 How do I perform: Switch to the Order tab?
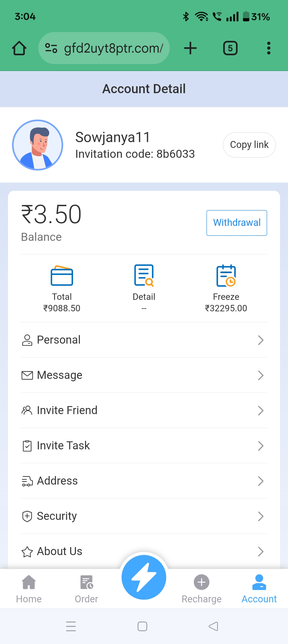click(x=86, y=588)
